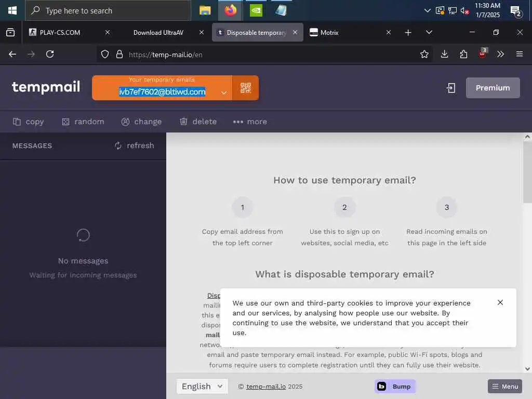This screenshot has height=399, width=532.
Task: Open the English language dropdown
Action: (202, 387)
